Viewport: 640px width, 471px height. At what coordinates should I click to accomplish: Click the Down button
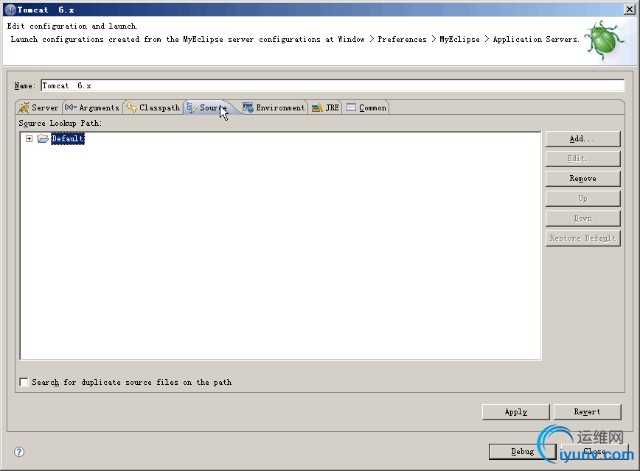(583, 218)
